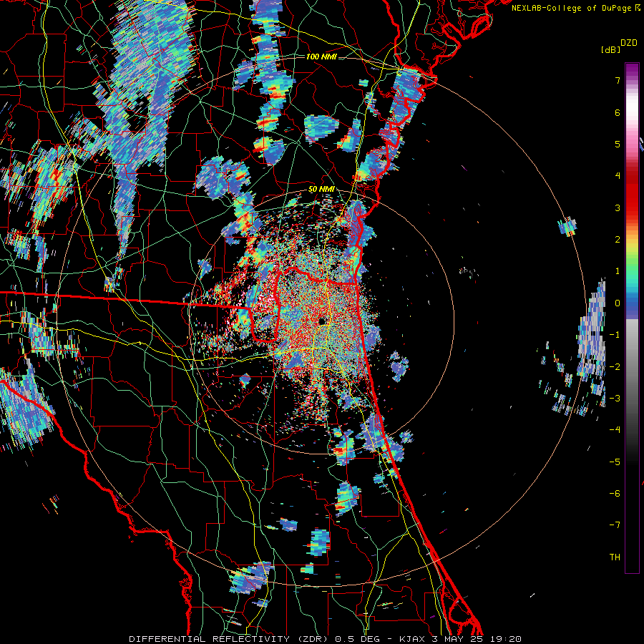Click the -6 value on color scale
Screen dimensions: 644x644
[615, 494]
